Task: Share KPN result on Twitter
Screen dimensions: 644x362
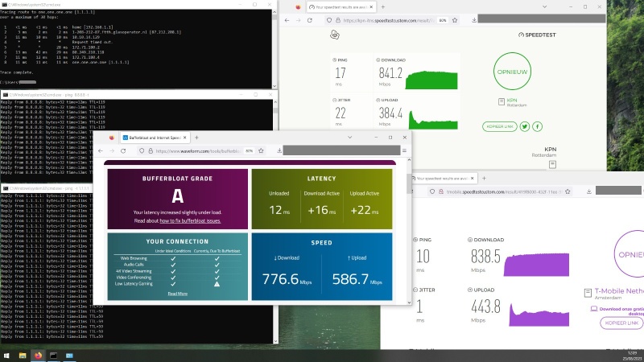Action: click(525, 126)
